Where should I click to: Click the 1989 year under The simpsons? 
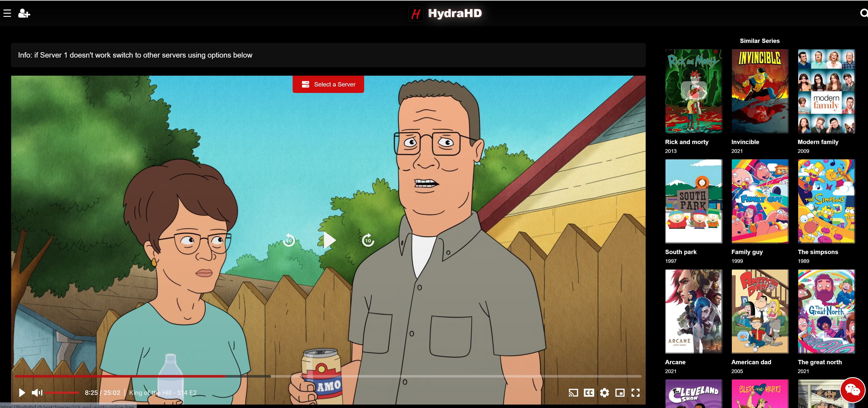803,261
